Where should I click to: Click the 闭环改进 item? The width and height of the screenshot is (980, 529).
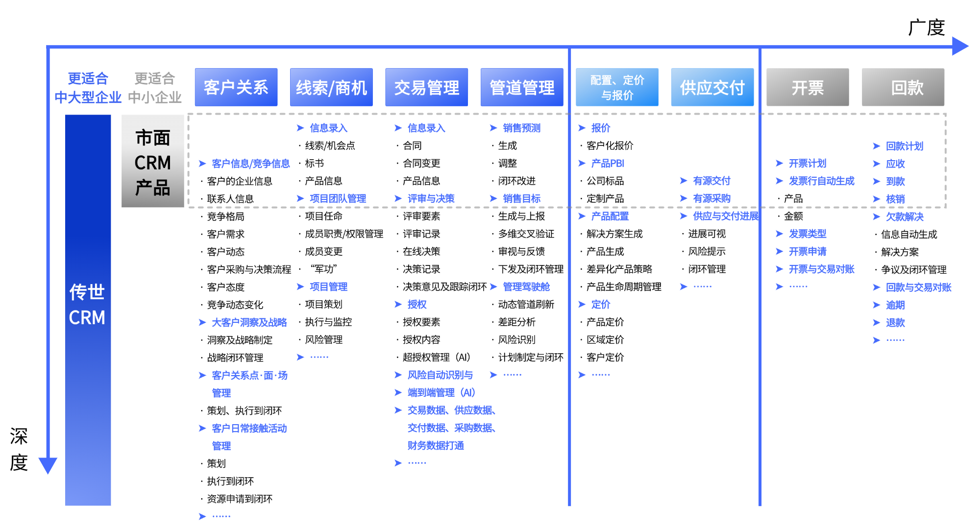coord(517,181)
